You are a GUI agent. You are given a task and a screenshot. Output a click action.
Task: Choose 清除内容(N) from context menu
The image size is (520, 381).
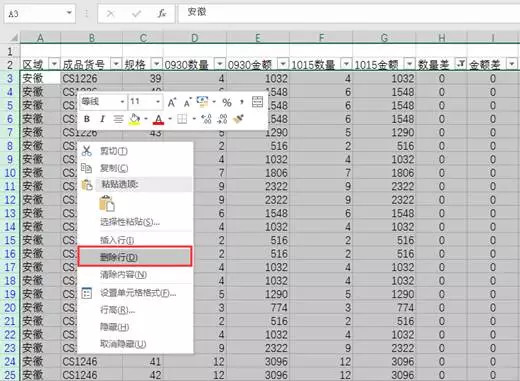(x=135, y=275)
